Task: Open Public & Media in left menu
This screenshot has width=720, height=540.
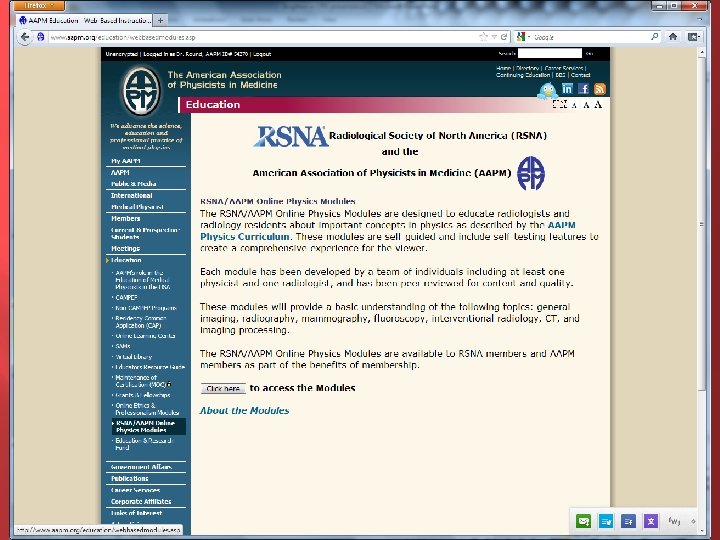Action: click(134, 184)
